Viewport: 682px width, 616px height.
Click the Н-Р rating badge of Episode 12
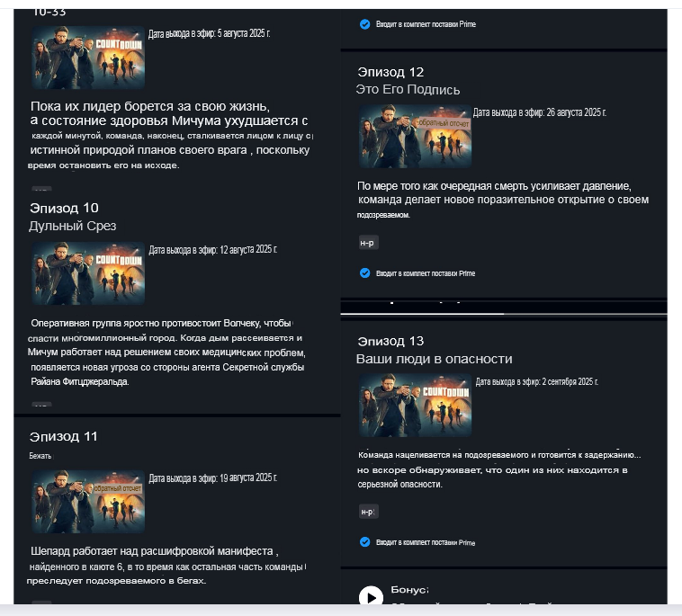tap(368, 243)
